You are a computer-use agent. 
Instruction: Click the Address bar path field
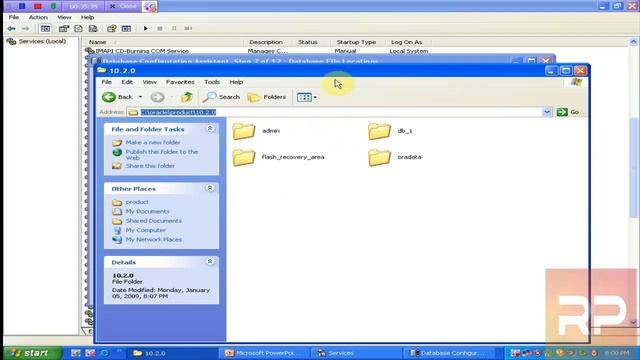point(335,112)
